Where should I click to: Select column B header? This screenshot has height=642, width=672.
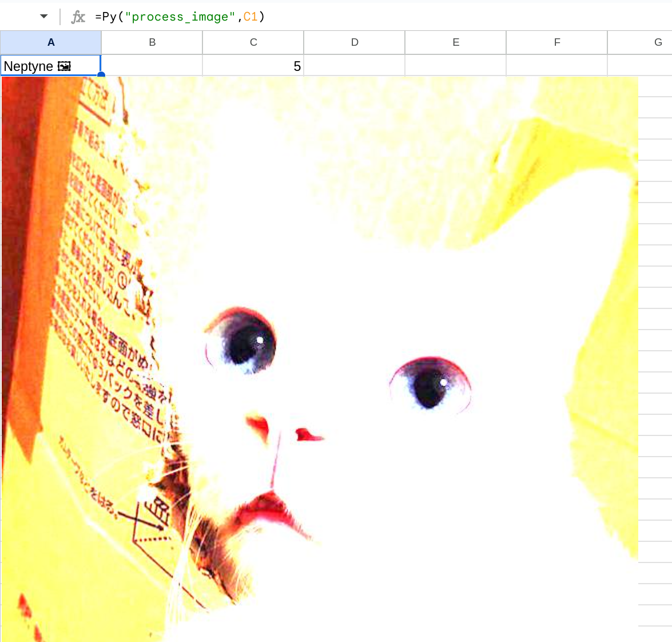click(x=152, y=42)
